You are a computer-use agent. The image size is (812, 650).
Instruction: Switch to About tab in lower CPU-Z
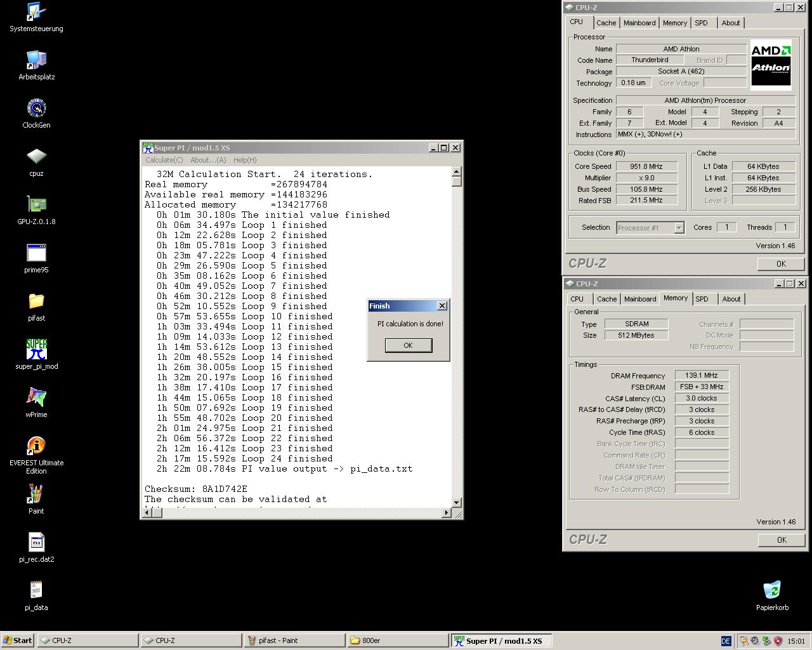(731, 299)
